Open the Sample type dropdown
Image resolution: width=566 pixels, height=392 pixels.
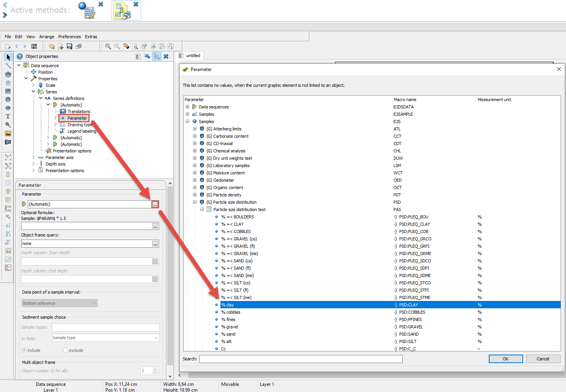[x=106, y=338]
